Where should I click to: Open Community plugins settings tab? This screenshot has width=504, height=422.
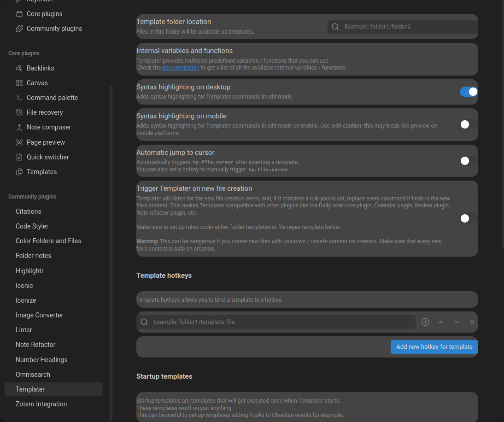(x=54, y=29)
